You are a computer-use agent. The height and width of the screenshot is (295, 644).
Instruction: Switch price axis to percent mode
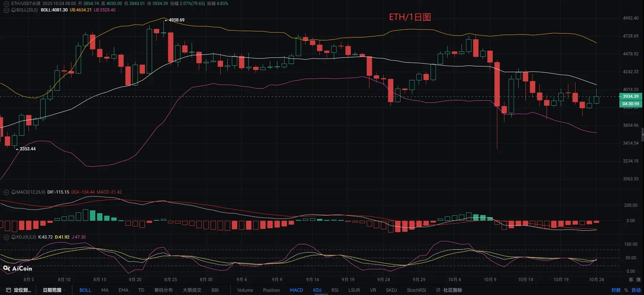tap(626, 290)
